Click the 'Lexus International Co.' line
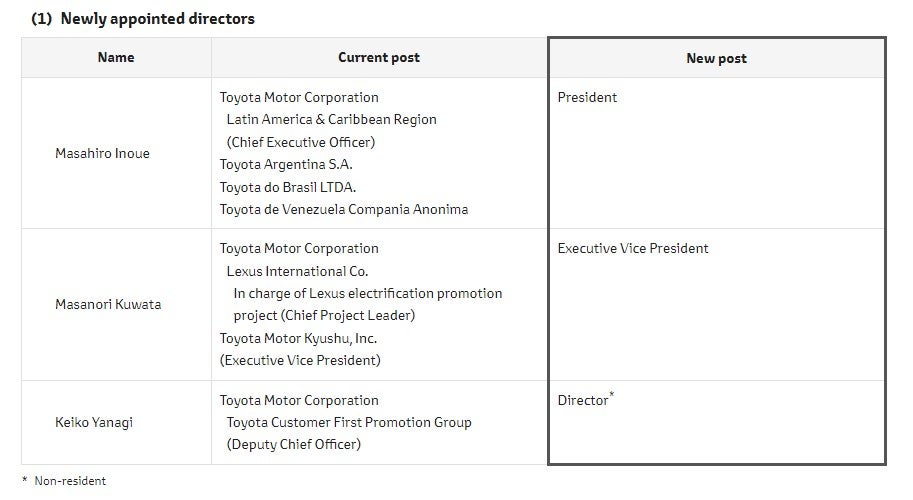The image size is (913, 500). 297,271
